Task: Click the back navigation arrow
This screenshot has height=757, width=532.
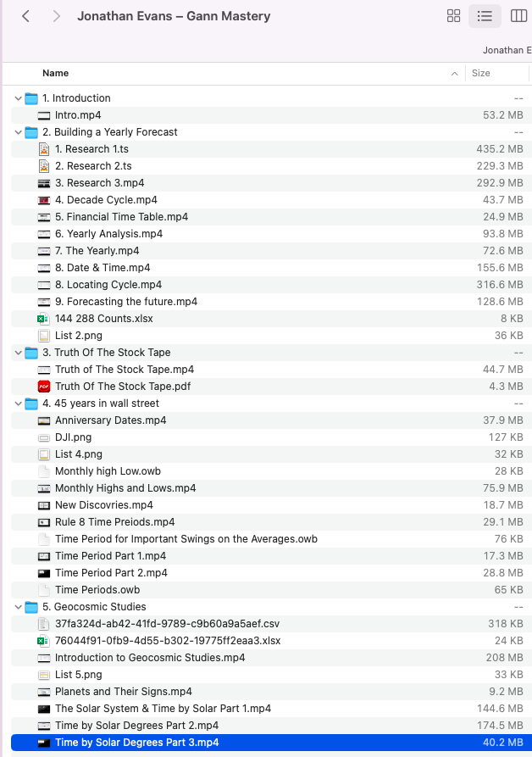Action: point(25,16)
